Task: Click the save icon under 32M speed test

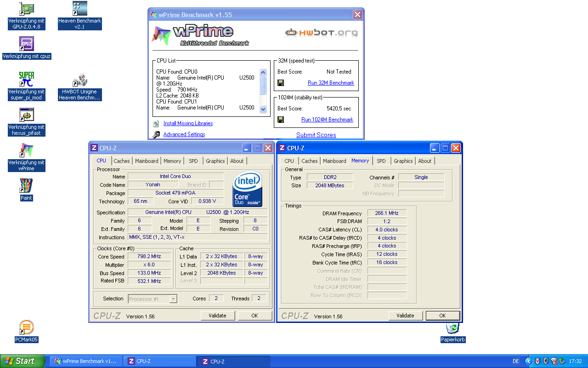Action: [x=281, y=83]
